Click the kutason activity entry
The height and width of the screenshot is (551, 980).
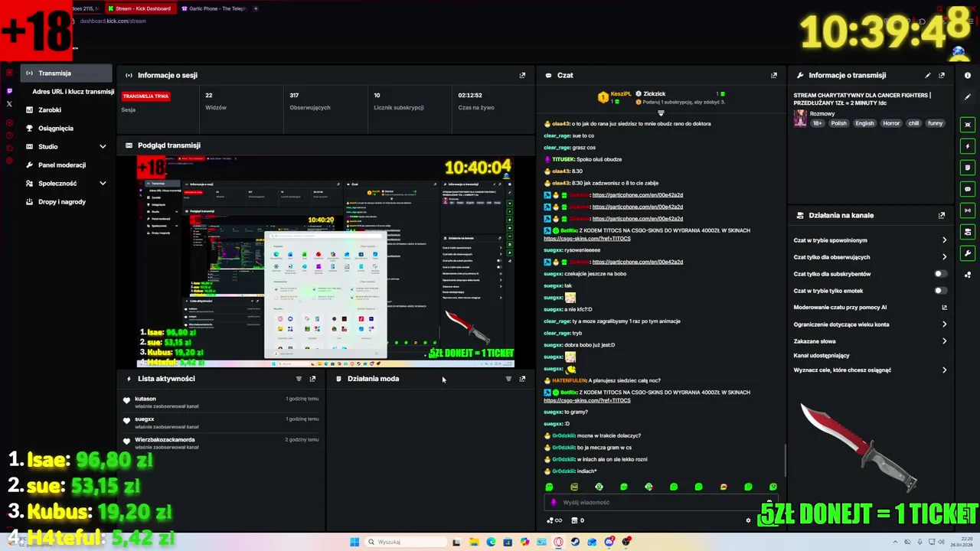pyautogui.click(x=220, y=403)
